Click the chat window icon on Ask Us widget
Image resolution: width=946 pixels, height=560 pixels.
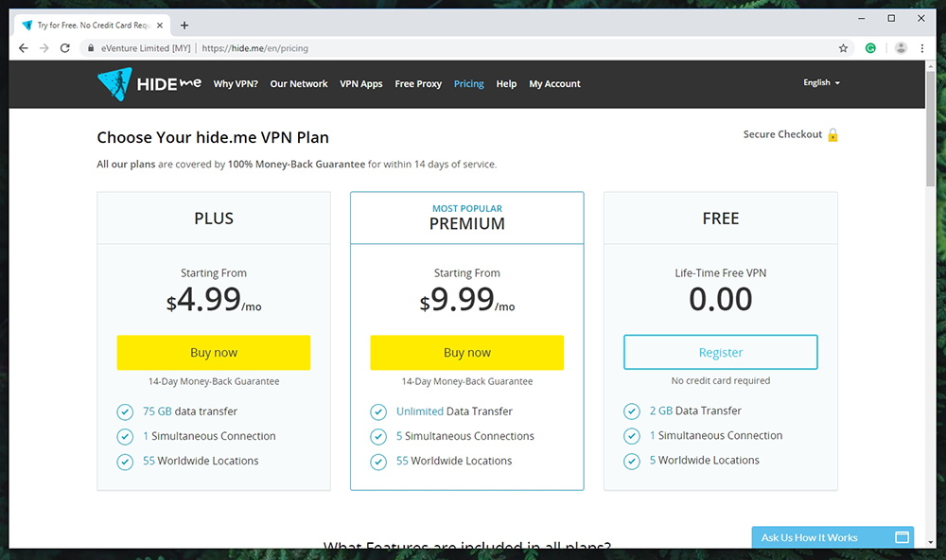pyautogui.click(x=902, y=537)
